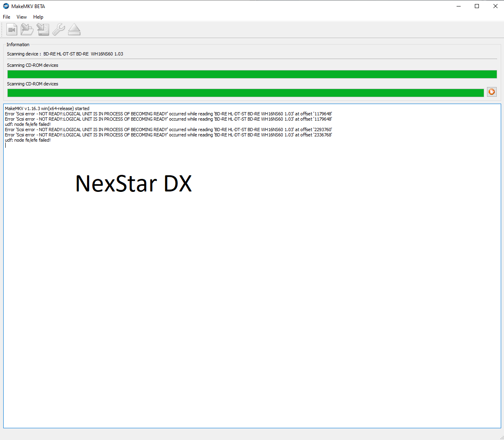
Task: Close the MakeMKV BETA window
Action: [495, 6]
